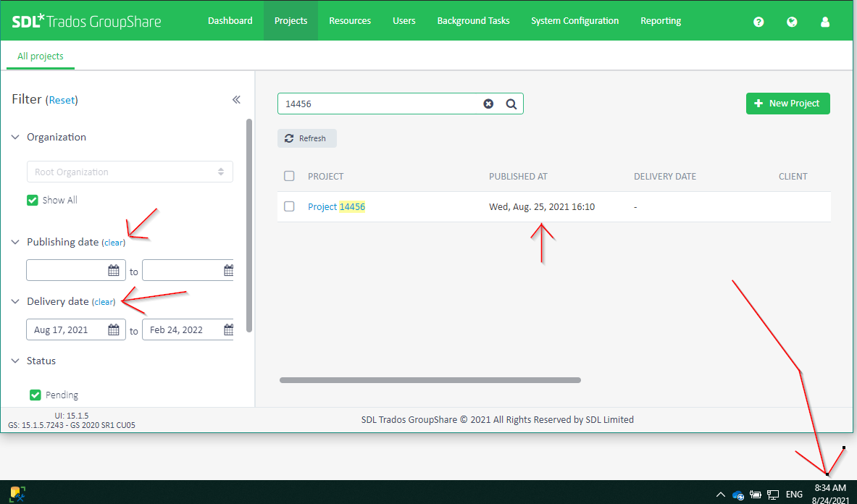Click the help question mark icon

tap(758, 22)
